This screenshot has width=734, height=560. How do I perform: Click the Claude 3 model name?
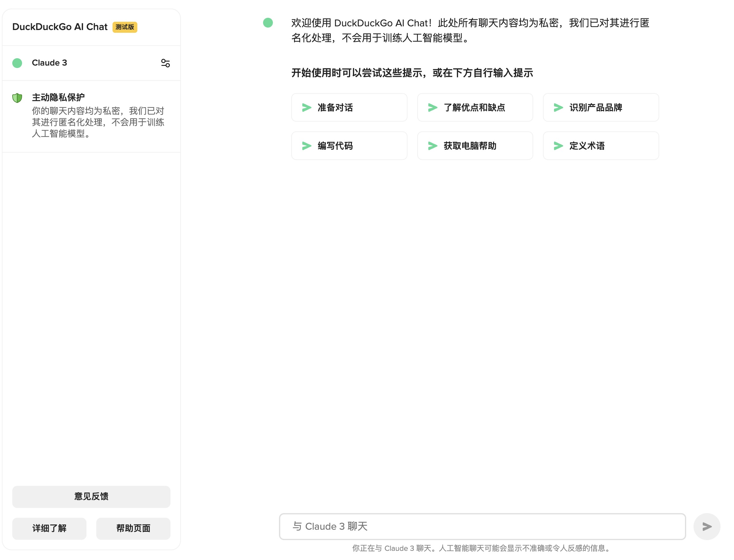click(x=49, y=63)
